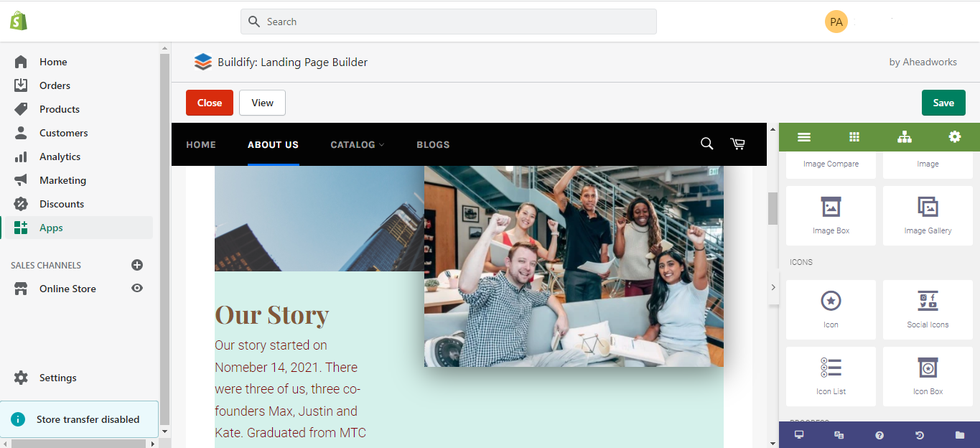This screenshot has height=448, width=980.
Task: Select the team celebration photo
Action: [x=574, y=266]
